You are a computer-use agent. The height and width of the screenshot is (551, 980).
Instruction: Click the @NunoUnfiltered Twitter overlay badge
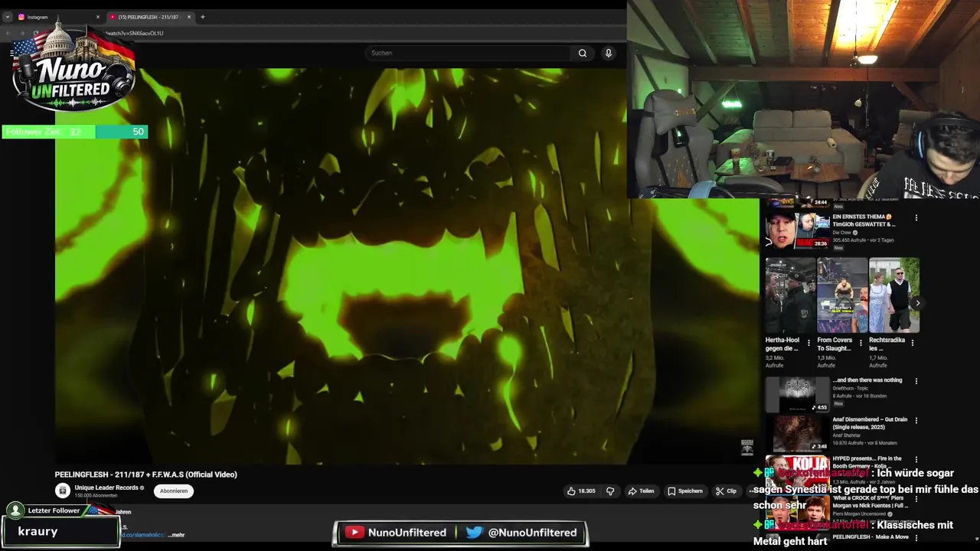521,533
